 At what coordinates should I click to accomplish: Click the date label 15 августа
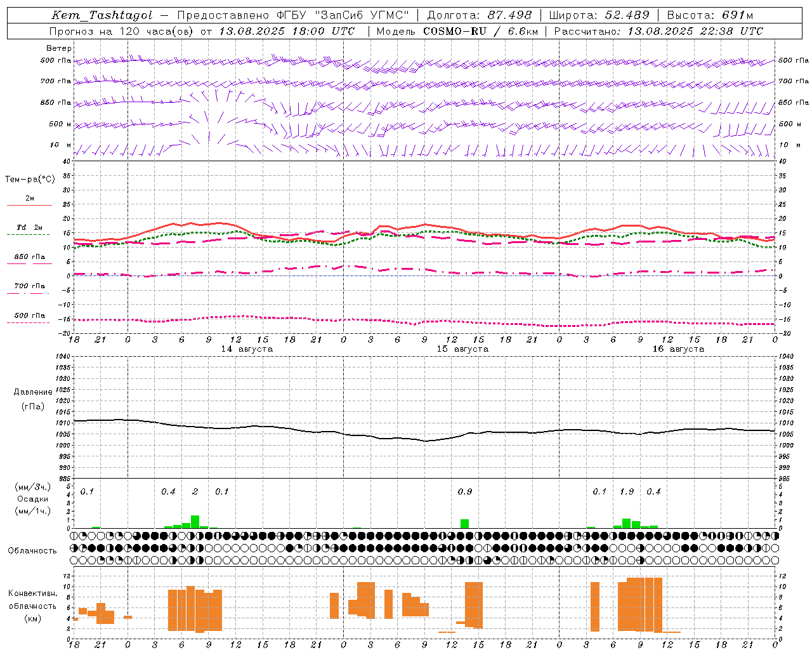pos(462,349)
